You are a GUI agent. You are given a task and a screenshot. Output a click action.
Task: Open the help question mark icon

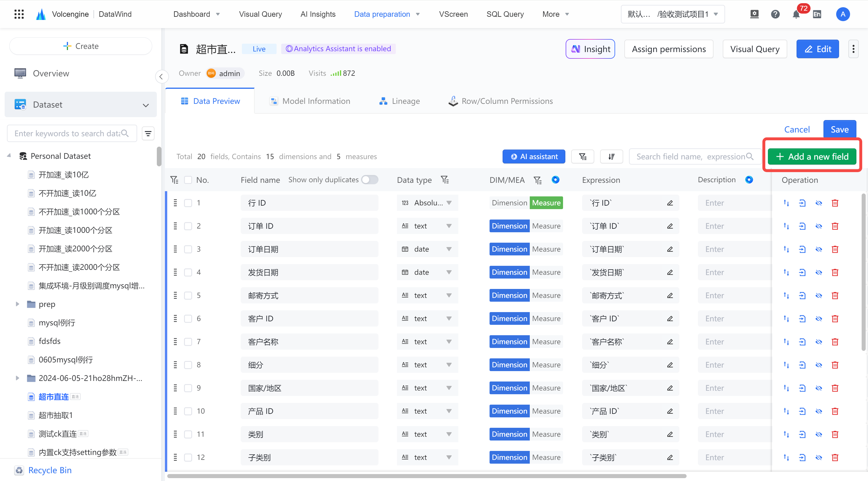[775, 14]
